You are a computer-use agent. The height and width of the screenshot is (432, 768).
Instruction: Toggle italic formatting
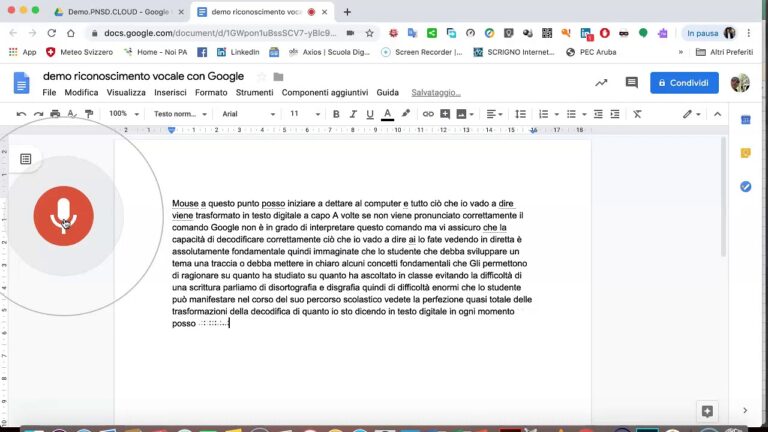click(x=353, y=114)
